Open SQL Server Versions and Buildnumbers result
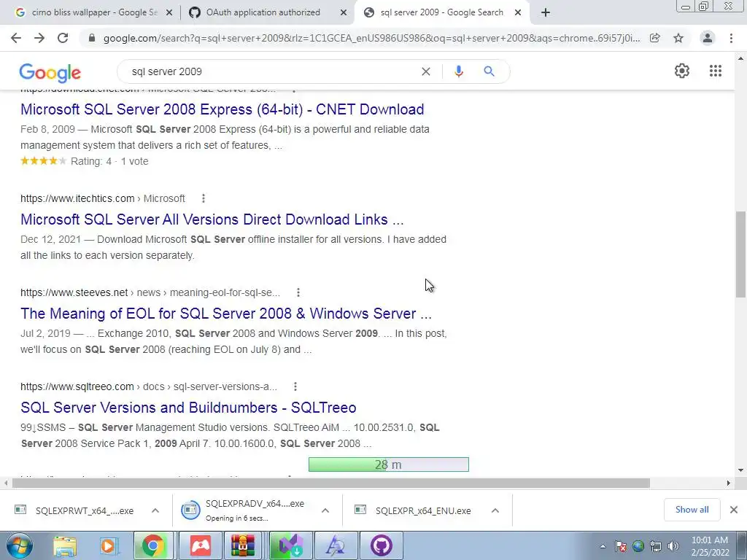 click(x=188, y=408)
